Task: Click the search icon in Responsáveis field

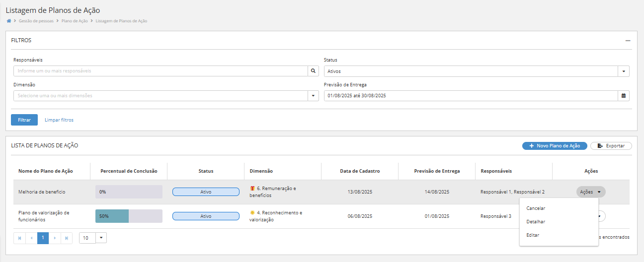Action: [313, 71]
